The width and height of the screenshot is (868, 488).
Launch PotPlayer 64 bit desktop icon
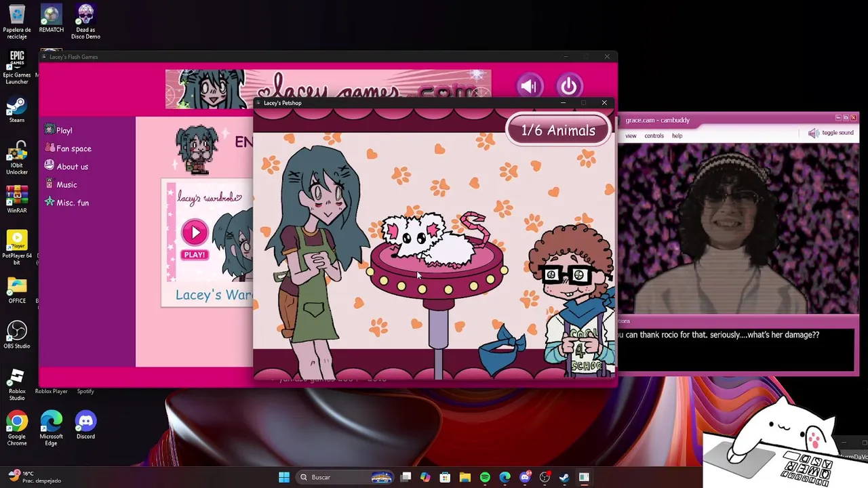click(17, 247)
